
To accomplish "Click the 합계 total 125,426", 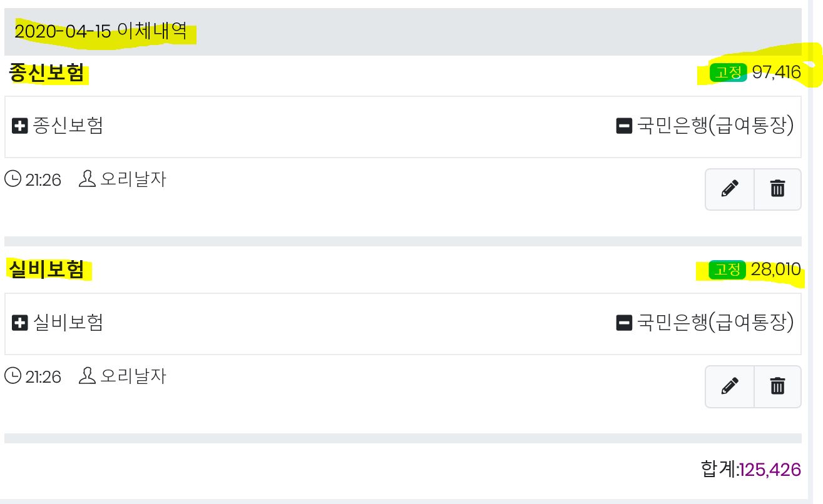I will click(x=769, y=470).
